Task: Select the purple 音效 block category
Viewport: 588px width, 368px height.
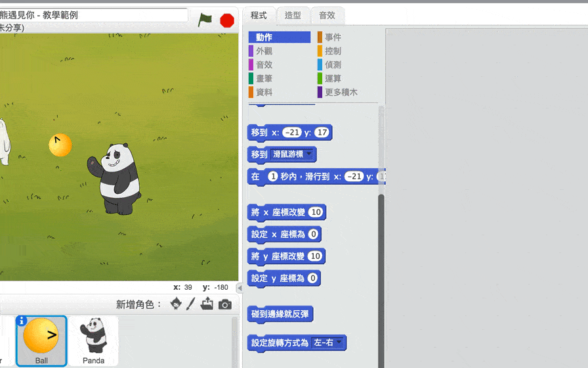Action: [264, 64]
